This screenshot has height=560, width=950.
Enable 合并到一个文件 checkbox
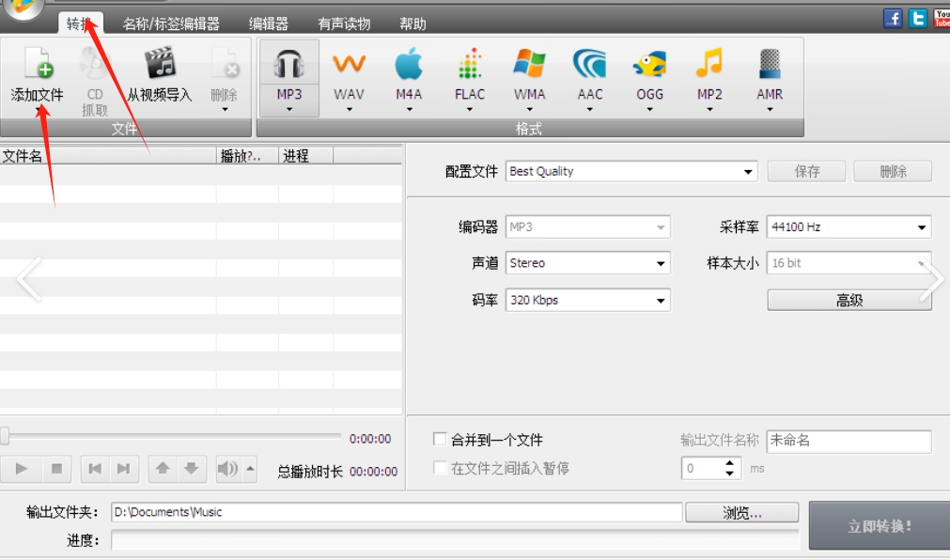pyautogui.click(x=440, y=439)
